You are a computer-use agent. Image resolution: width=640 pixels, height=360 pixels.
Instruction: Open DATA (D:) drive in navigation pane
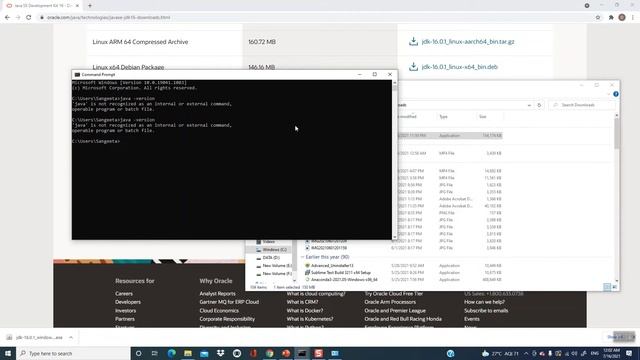point(271,258)
